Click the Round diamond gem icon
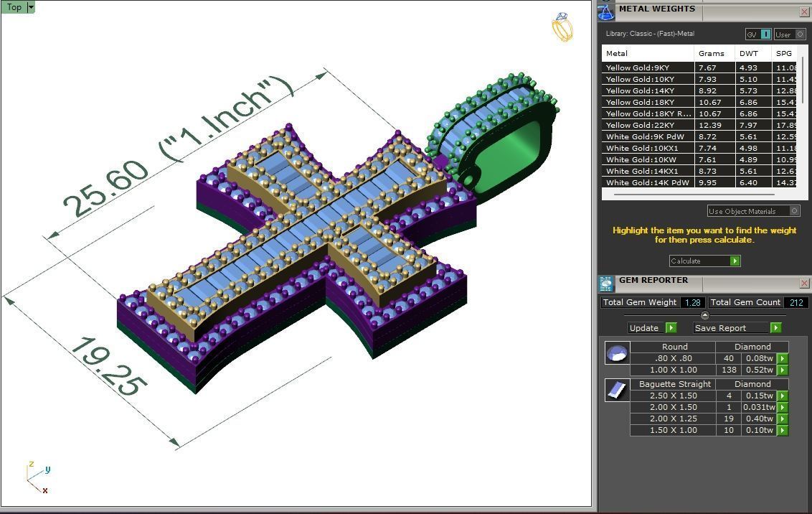The height and width of the screenshot is (514, 812). point(618,353)
